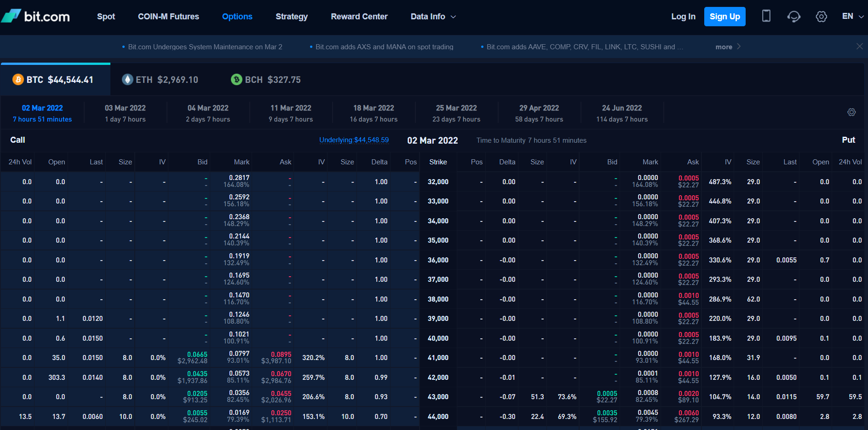This screenshot has height=430, width=868.
Task: Open the header settings gear icon
Action: coord(821,17)
